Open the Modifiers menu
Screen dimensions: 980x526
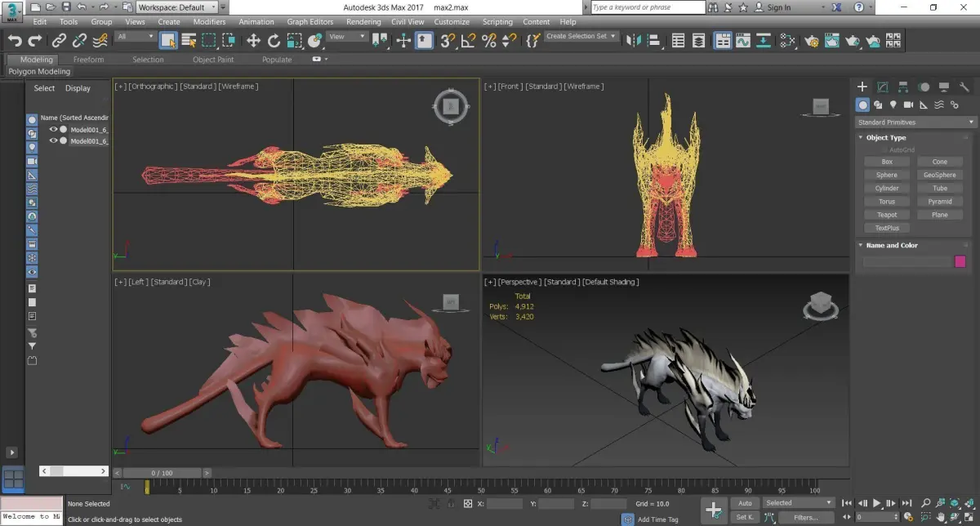click(209, 22)
